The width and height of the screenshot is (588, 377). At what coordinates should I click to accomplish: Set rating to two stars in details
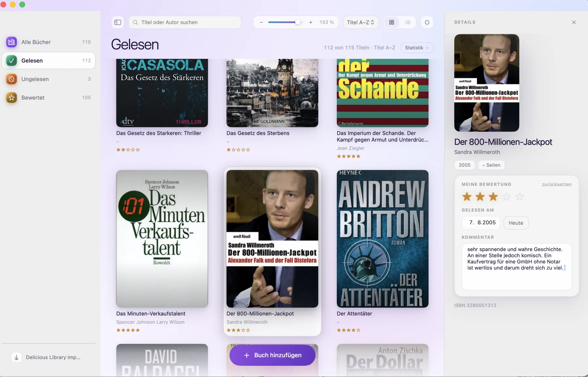point(480,197)
